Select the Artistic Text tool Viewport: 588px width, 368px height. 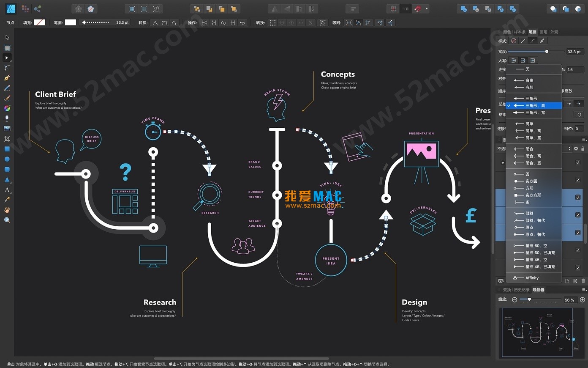click(7, 189)
